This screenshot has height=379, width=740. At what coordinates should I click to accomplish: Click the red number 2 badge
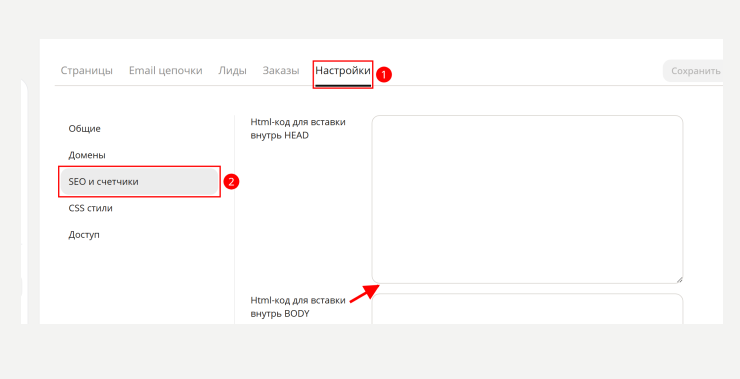[x=231, y=182]
